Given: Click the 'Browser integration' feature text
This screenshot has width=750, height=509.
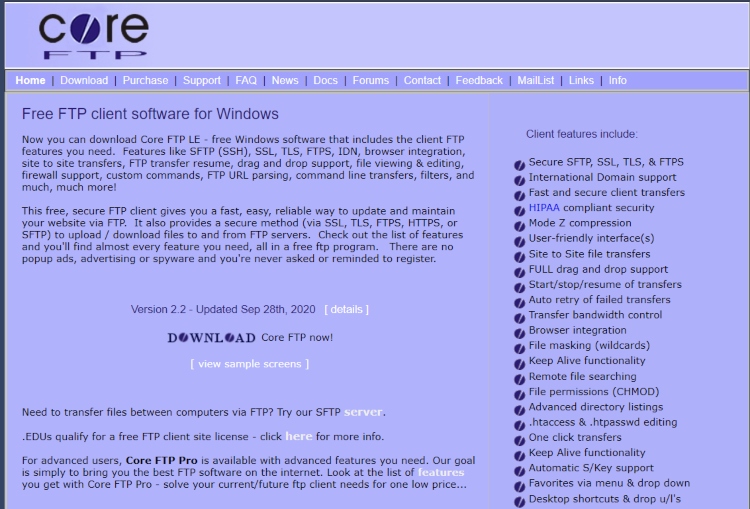Looking at the screenshot, I should (577, 330).
